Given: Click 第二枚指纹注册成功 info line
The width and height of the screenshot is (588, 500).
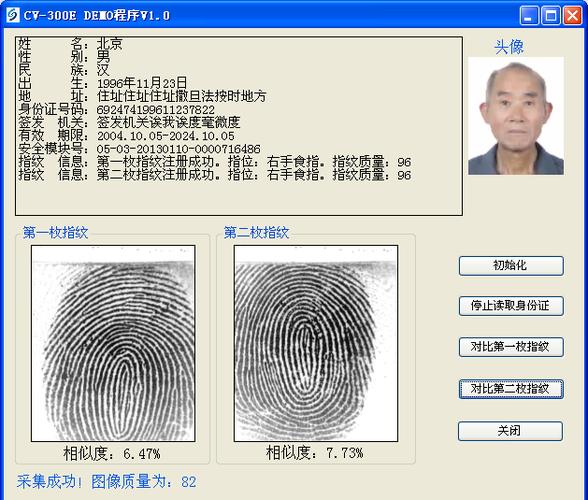Looking at the screenshot, I should point(214,175).
